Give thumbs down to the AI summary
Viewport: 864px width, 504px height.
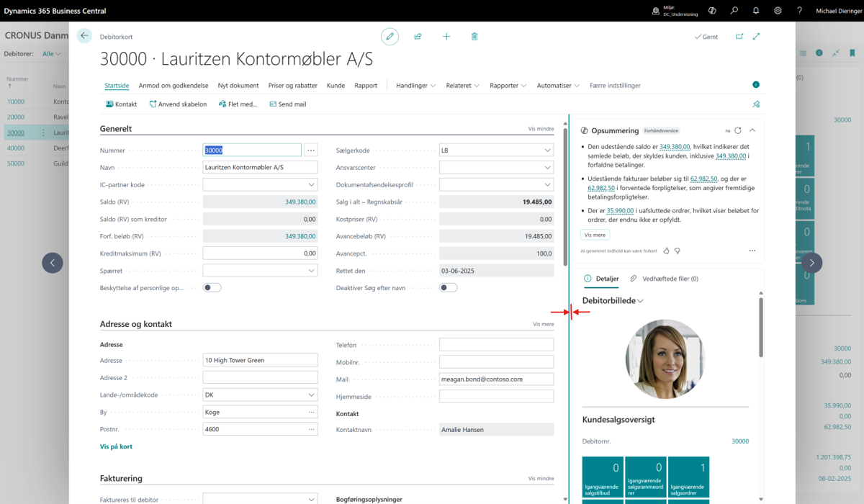[x=677, y=251]
